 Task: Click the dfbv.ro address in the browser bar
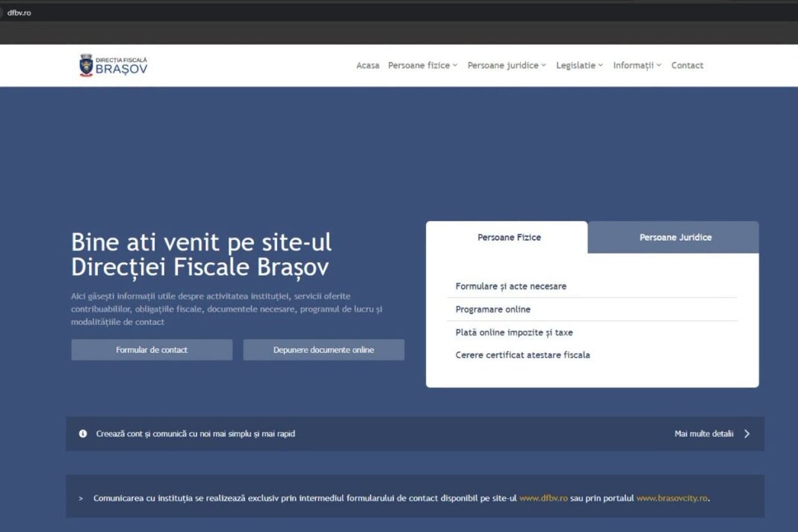pyautogui.click(x=19, y=13)
